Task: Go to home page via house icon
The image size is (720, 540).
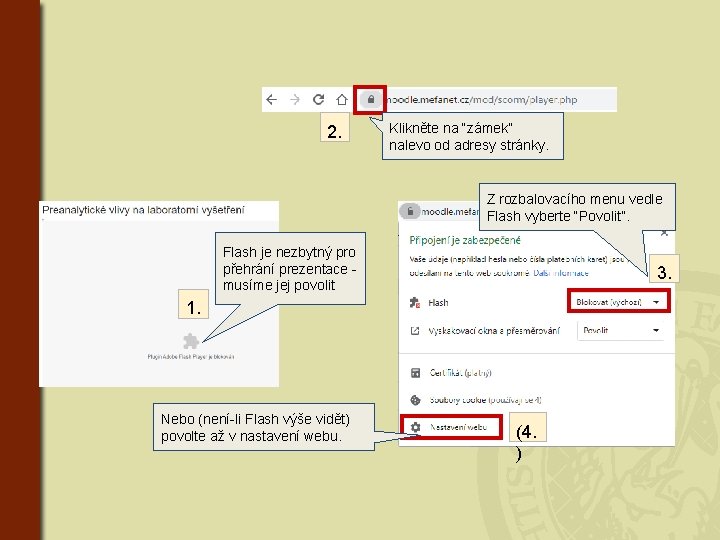Action: point(342,99)
